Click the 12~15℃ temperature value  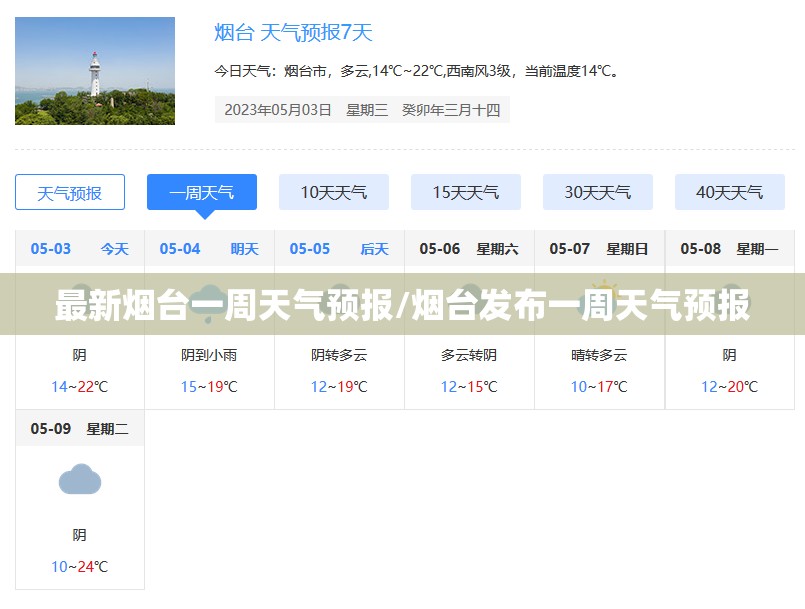pos(469,387)
